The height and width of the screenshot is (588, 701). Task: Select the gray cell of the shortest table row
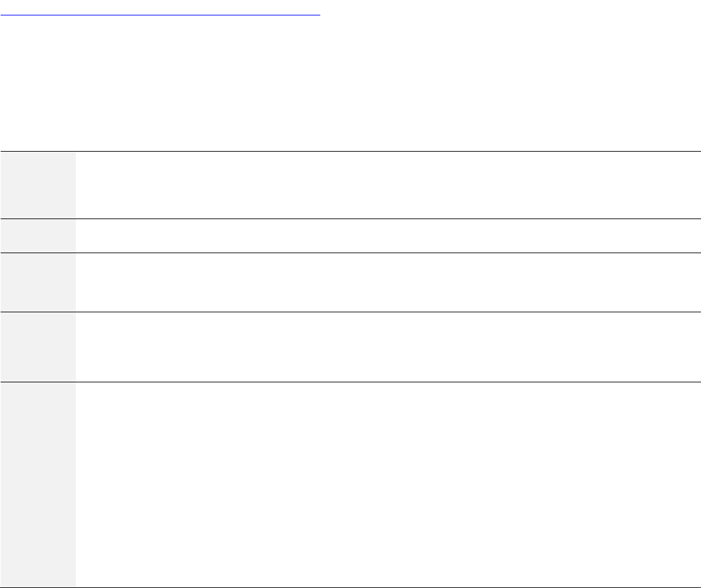coord(37,236)
